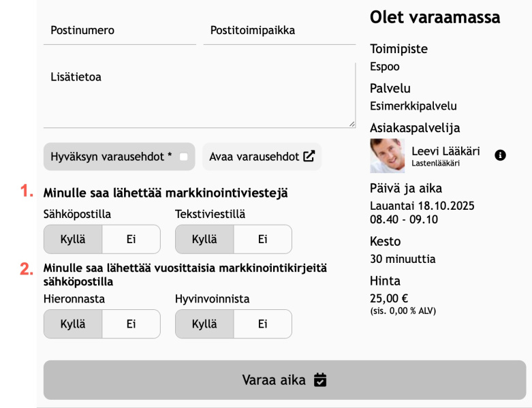Select Ei for Tekstiviestillä marketing
This screenshot has height=408, width=532.
262,239
